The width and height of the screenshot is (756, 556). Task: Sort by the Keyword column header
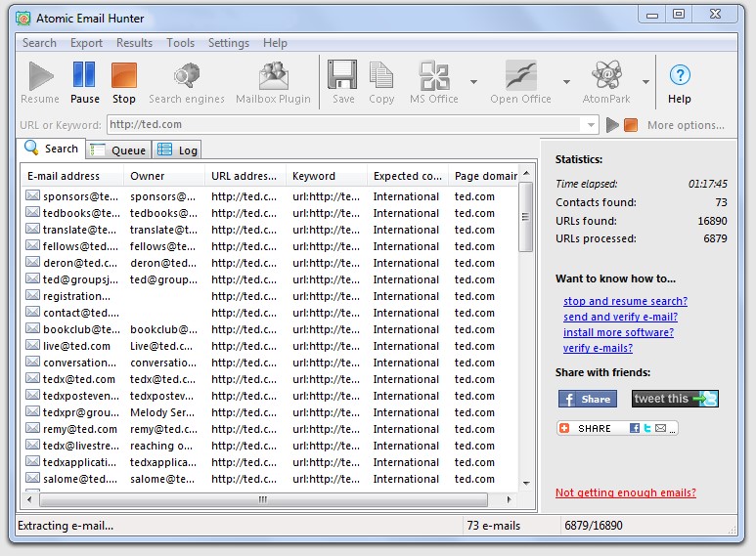(326, 176)
